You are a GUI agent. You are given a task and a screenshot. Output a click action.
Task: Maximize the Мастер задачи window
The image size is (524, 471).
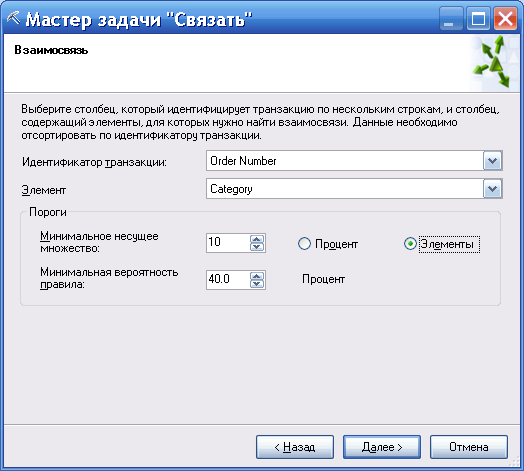coord(478,18)
